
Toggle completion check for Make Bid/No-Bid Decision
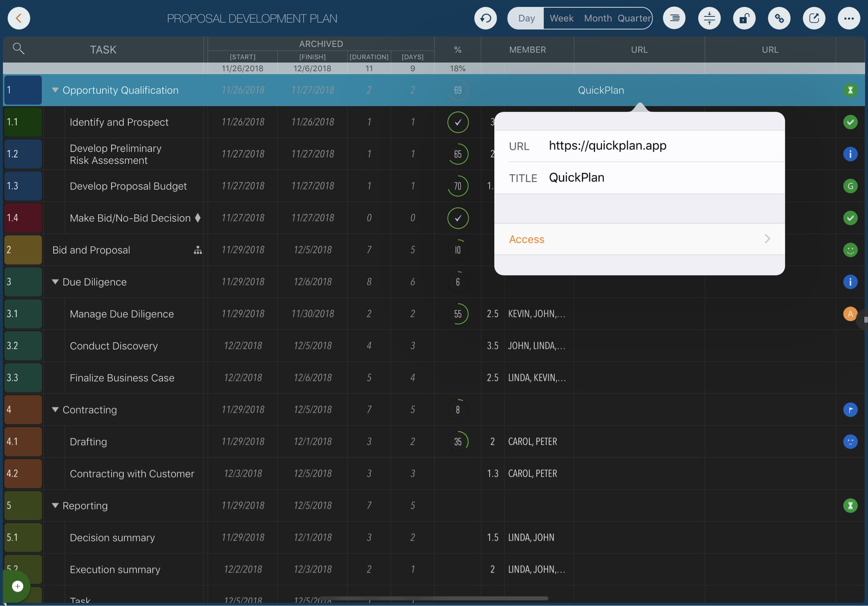click(x=458, y=218)
